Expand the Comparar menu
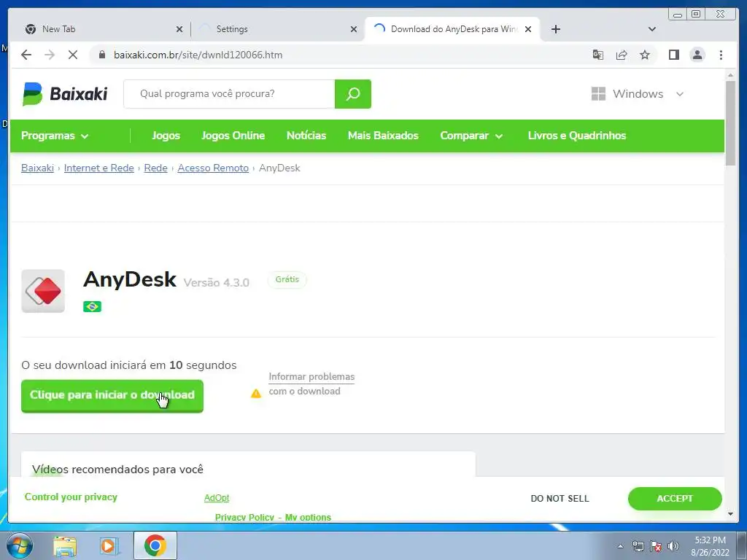Viewport: 747px width, 560px height. coord(471,136)
